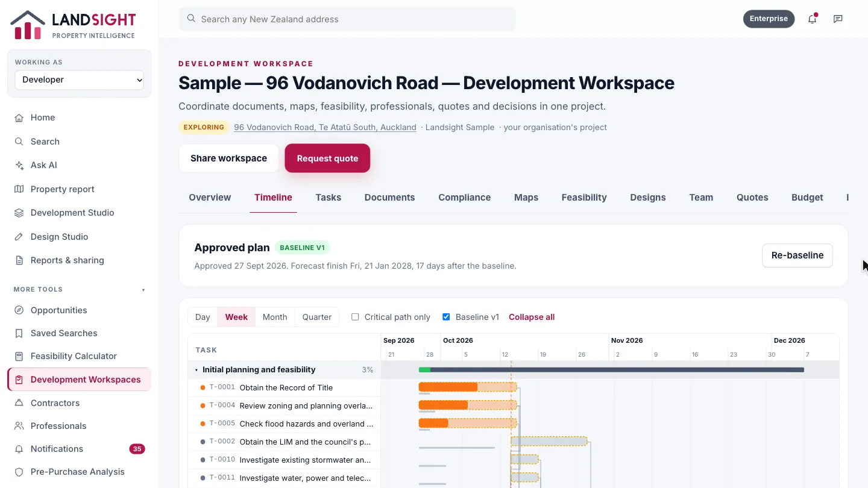
Task: Click the Feasibility Calculator icon
Action: (19, 356)
